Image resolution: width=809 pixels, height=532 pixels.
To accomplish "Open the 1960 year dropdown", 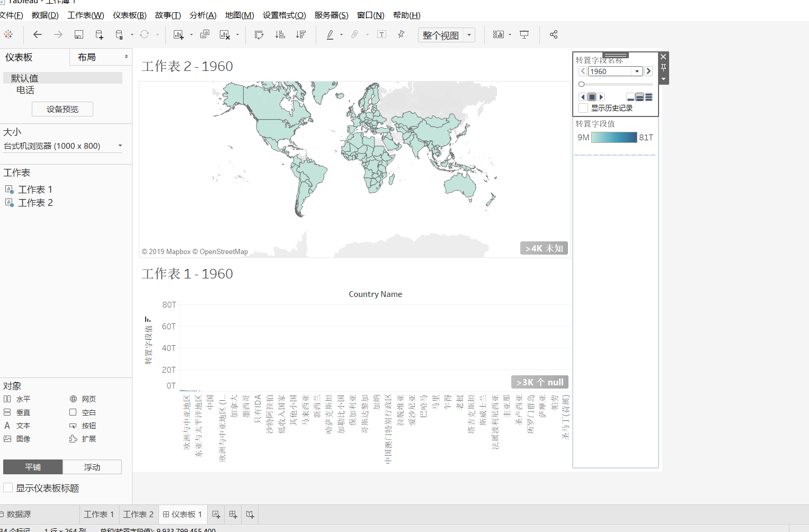I will coord(636,71).
